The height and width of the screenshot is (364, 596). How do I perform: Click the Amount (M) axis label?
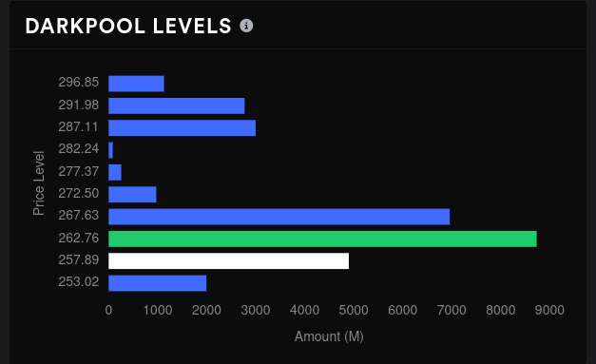click(329, 336)
